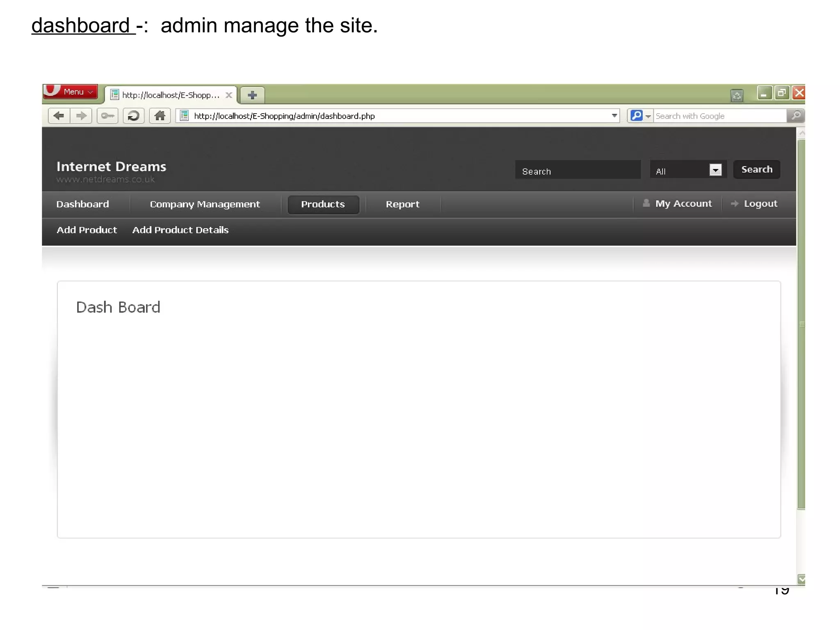The width and height of the screenshot is (840, 630).
Task: Click the Report navigation item
Action: (x=402, y=204)
